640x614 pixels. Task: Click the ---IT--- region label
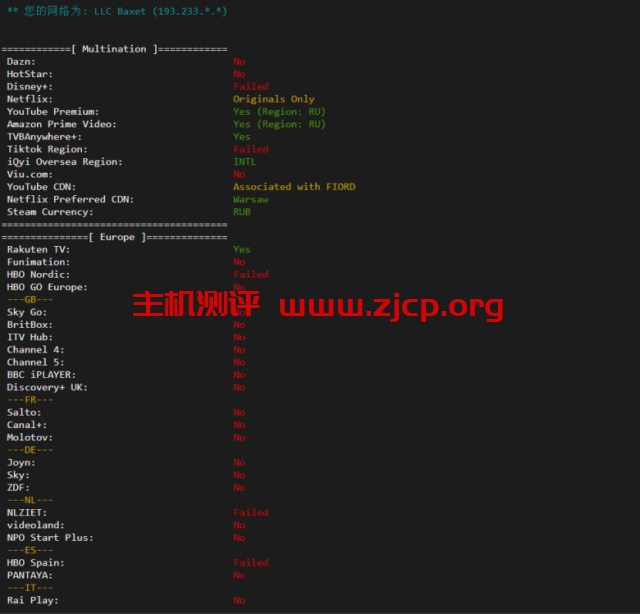(x=30, y=588)
